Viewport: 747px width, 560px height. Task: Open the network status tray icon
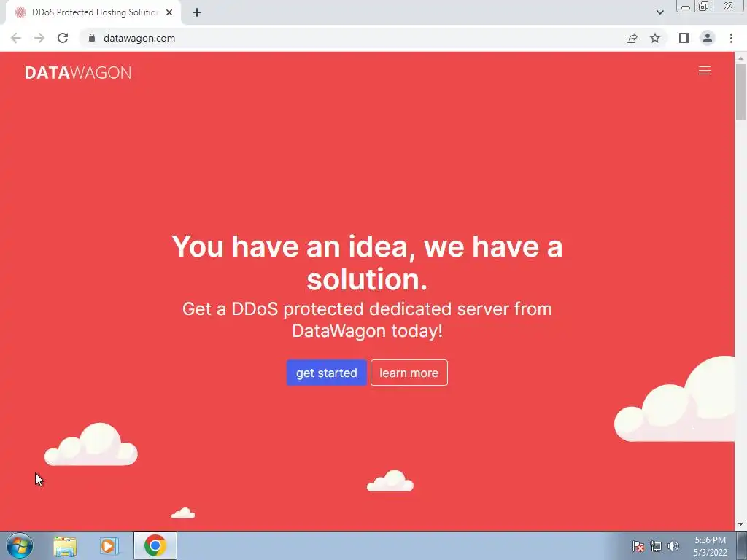click(x=656, y=546)
